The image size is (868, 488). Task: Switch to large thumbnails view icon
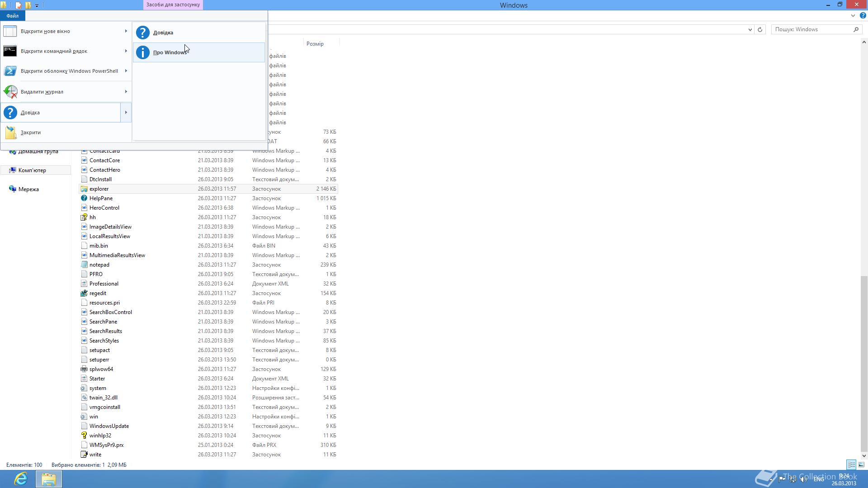tap(861, 465)
